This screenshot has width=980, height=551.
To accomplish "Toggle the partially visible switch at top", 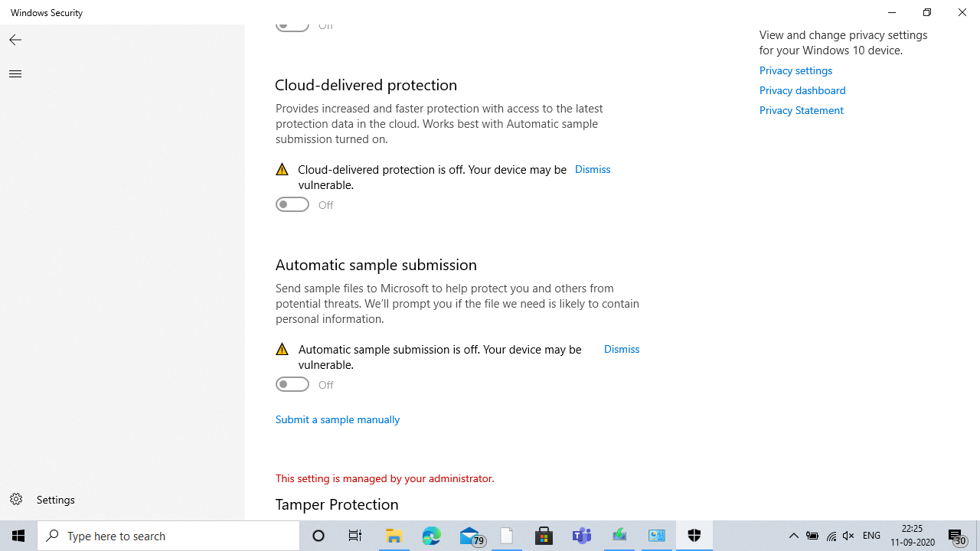I will point(292,27).
